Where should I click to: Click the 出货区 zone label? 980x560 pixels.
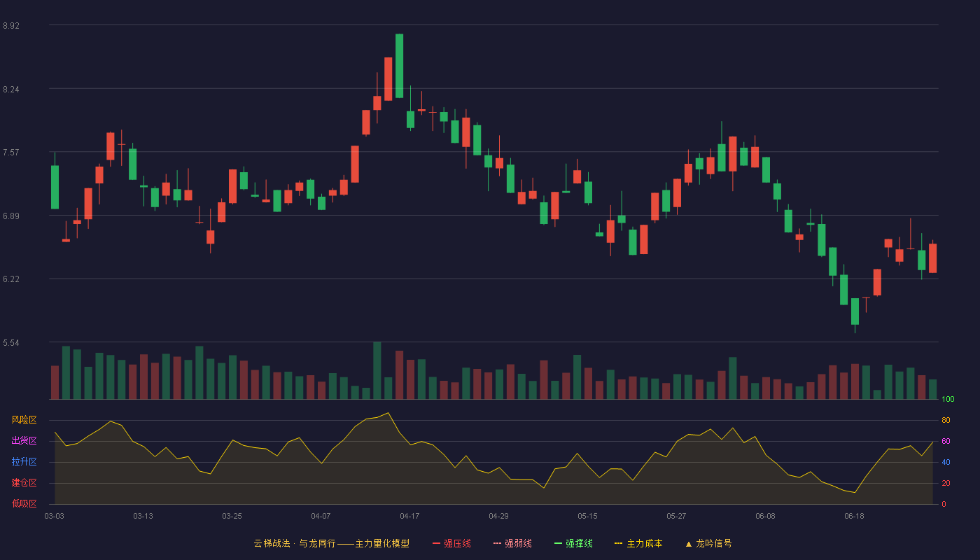coord(24,441)
